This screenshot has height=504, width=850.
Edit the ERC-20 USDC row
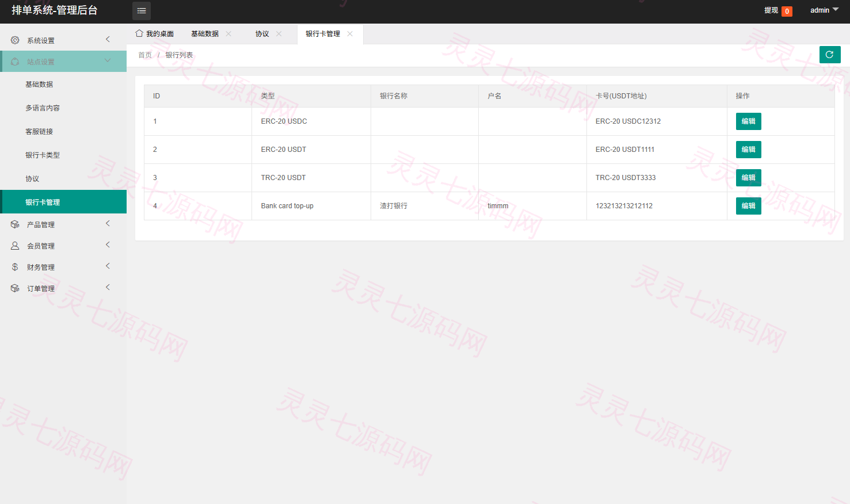[748, 121]
